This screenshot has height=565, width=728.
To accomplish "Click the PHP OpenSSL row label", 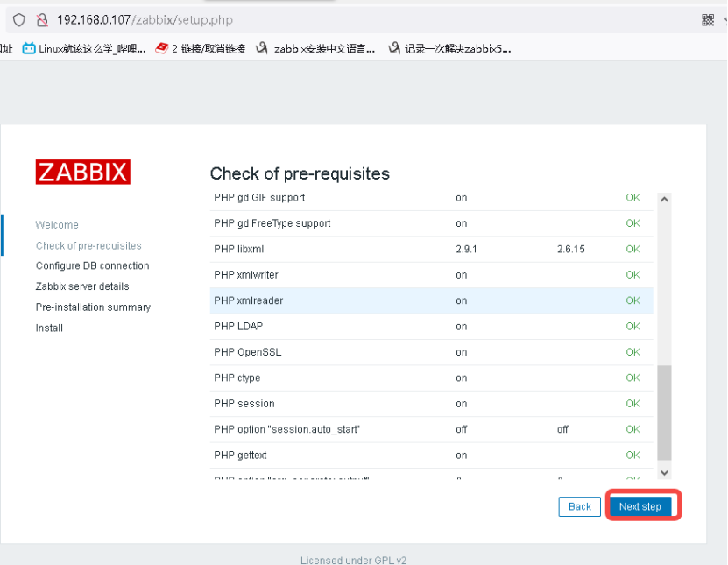I will point(248,352).
